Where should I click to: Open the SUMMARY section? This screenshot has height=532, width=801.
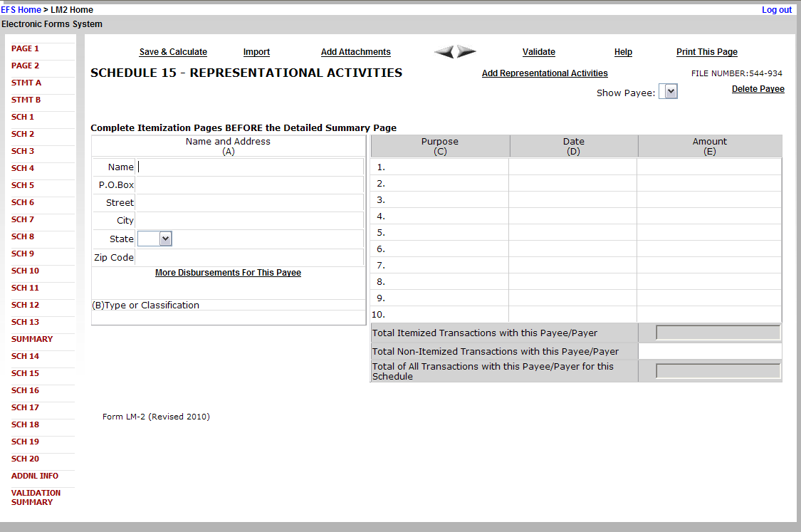coord(32,339)
